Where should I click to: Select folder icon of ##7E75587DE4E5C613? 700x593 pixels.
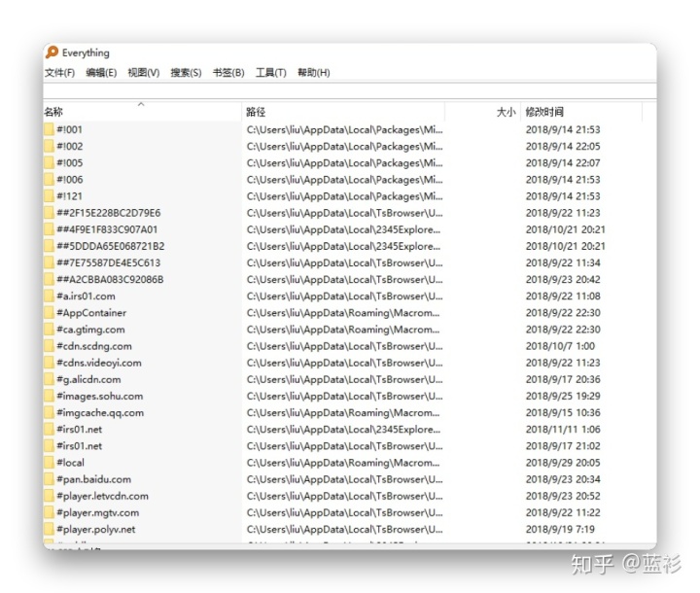click(49, 262)
